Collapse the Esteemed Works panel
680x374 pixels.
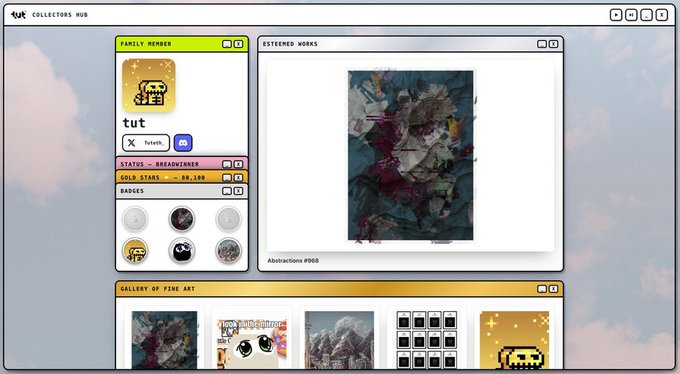[x=542, y=44]
